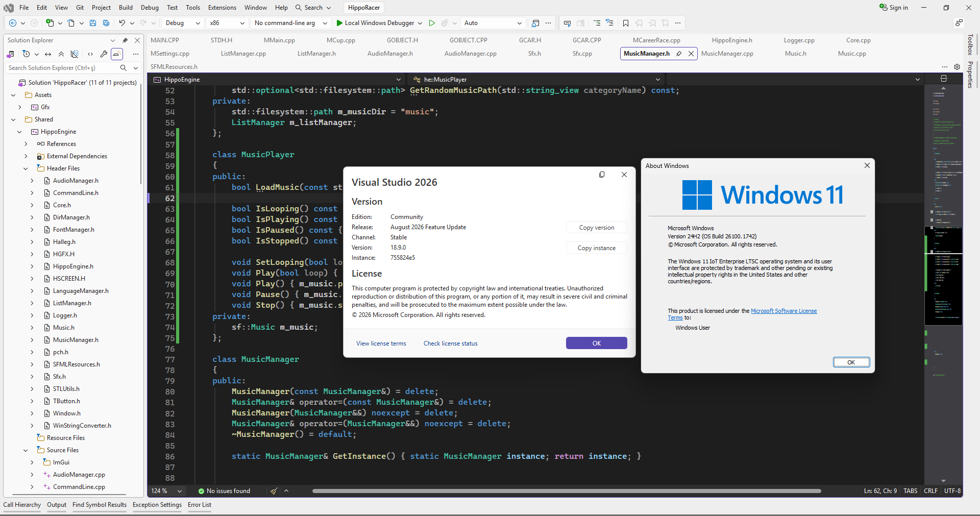Open the x86 platform dropdown
The height and width of the screenshot is (516, 980).
click(x=228, y=23)
